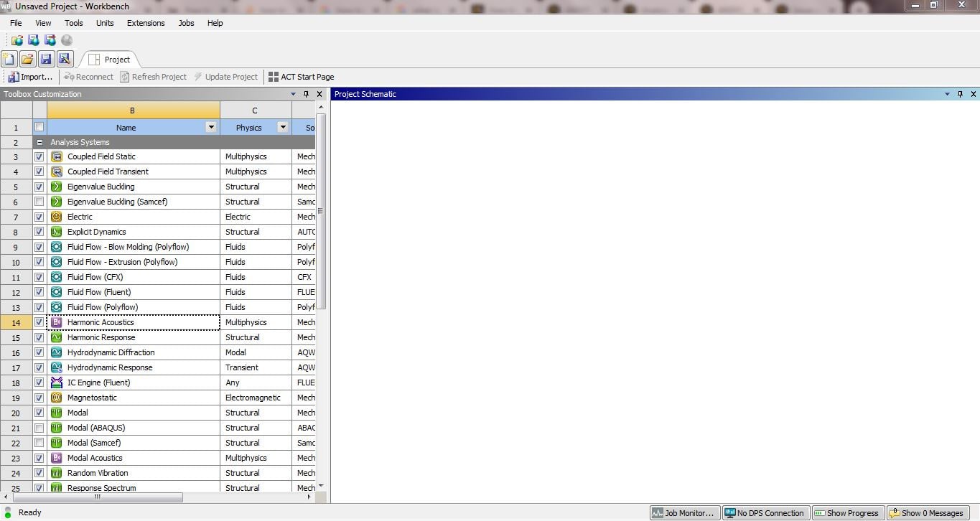The height and width of the screenshot is (521, 980).
Task: Click the Harmonic Response system icon
Action: [57, 337]
